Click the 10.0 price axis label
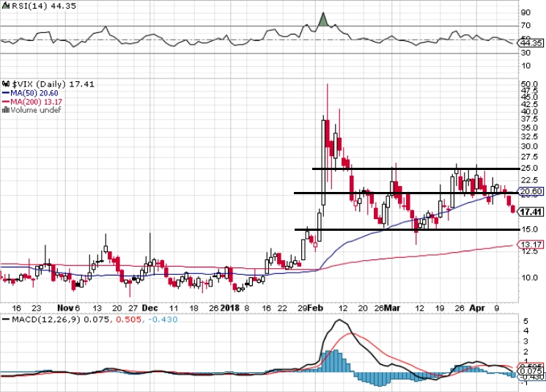Screen dimensions: 546x392 [x=529, y=278]
